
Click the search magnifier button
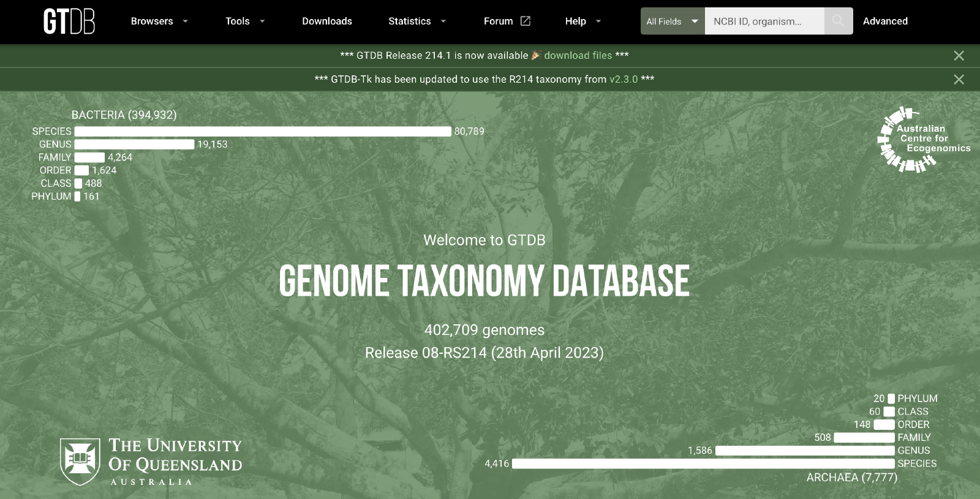[838, 21]
